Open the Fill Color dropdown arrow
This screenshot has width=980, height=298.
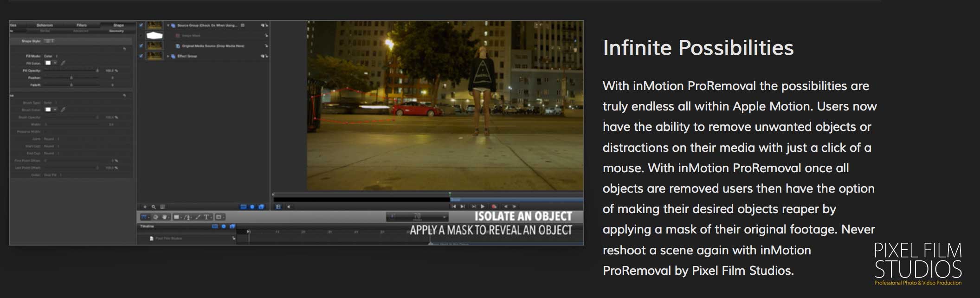tap(55, 63)
